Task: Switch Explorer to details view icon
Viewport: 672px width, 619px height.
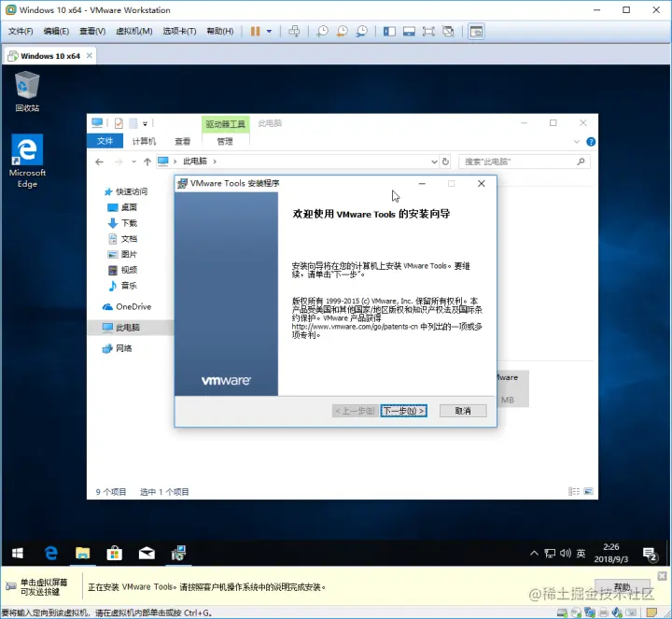Action: click(573, 491)
